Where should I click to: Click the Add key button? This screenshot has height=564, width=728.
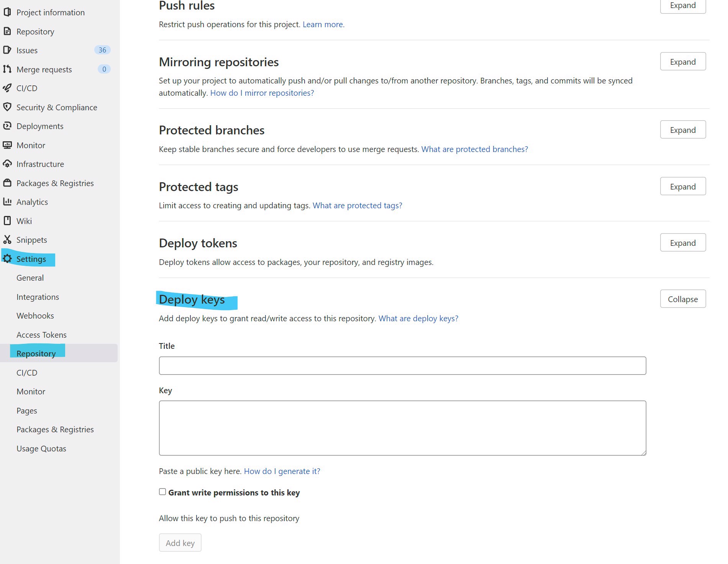pyautogui.click(x=180, y=543)
